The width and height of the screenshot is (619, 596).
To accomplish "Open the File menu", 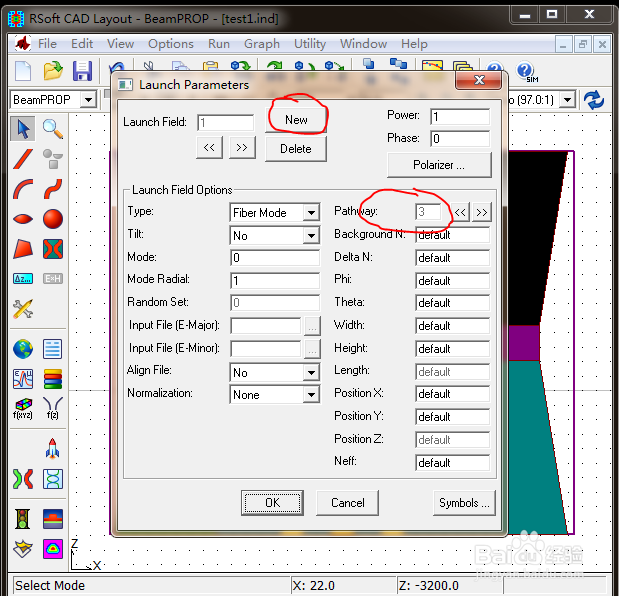I will 47,44.
